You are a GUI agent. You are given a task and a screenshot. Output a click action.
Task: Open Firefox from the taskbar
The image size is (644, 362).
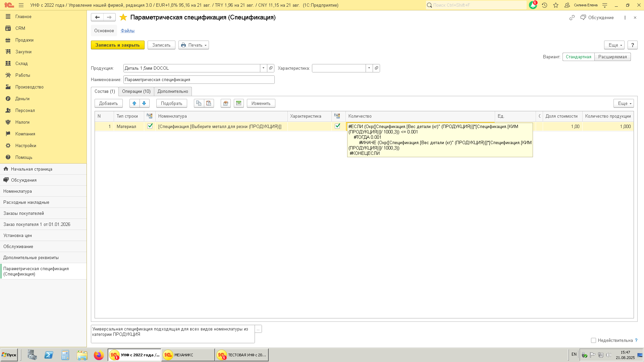[x=99, y=355]
